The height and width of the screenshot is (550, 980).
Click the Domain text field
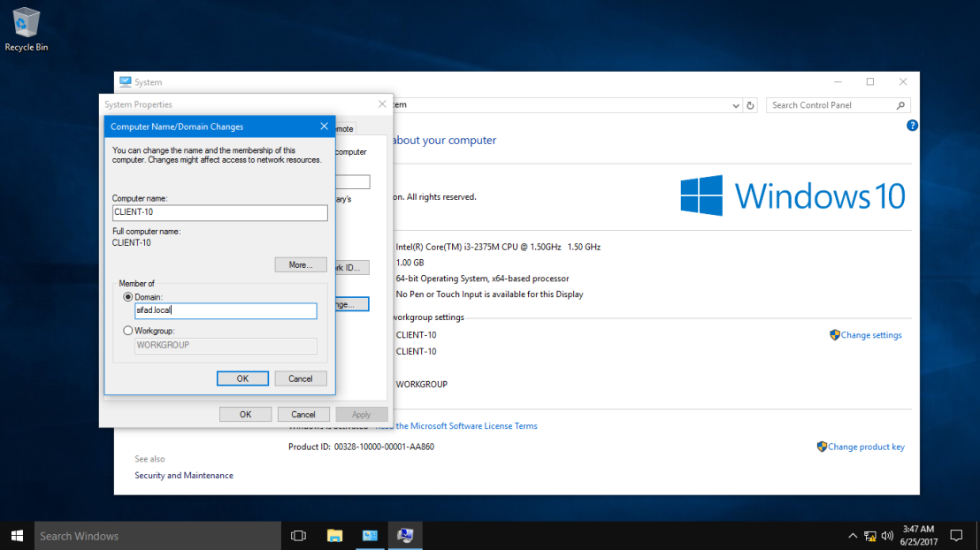click(x=226, y=310)
